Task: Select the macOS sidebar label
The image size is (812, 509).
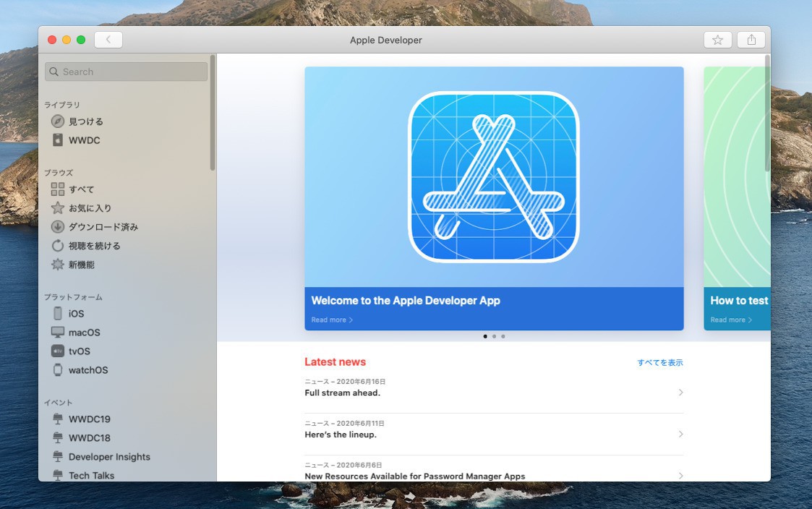Action: (85, 333)
